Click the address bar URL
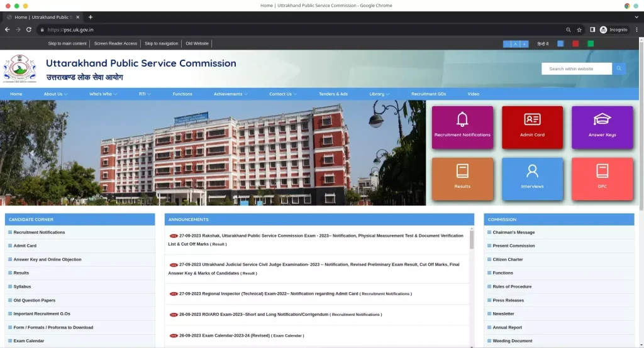This screenshot has width=644, height=348. (x=70, y=30)
